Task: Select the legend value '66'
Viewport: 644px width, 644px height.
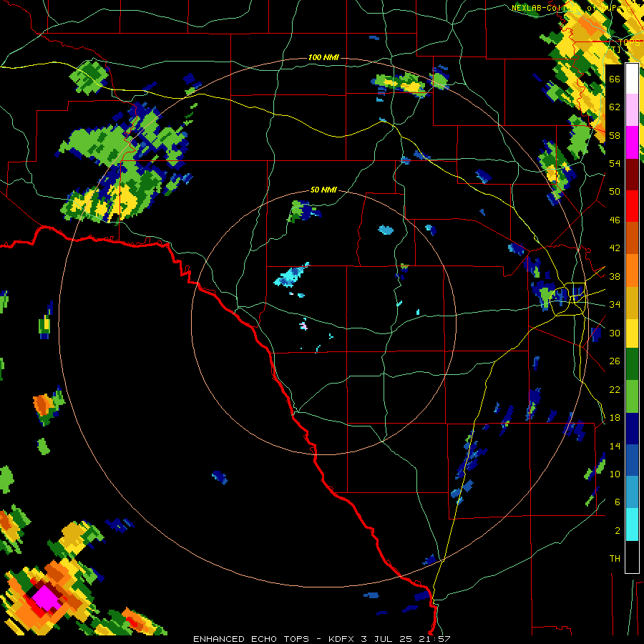Action: click(x=615, y=79)
